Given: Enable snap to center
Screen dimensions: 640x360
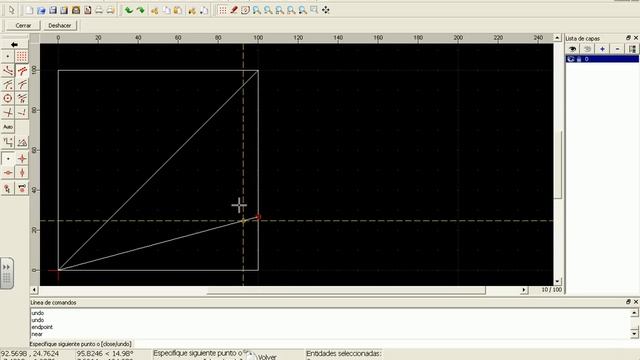Looking at the screenshot, I should [8, 84].
